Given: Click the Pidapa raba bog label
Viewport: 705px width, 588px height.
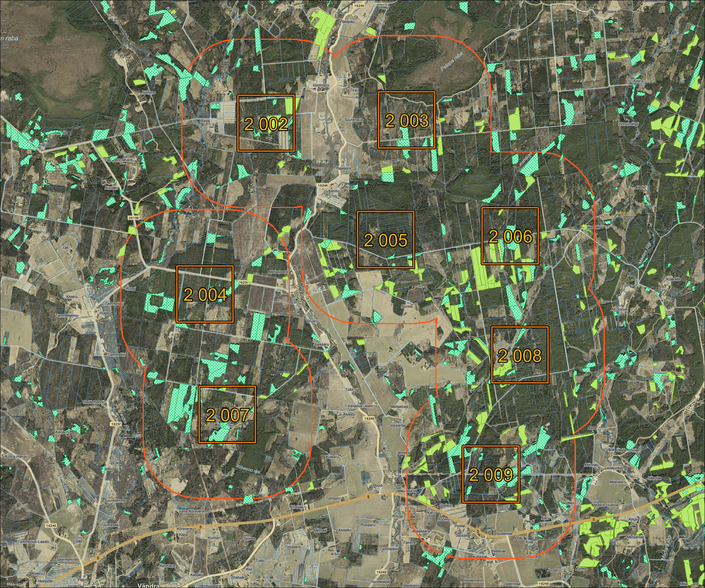Looking at the screenshot, I should (451, 61).
